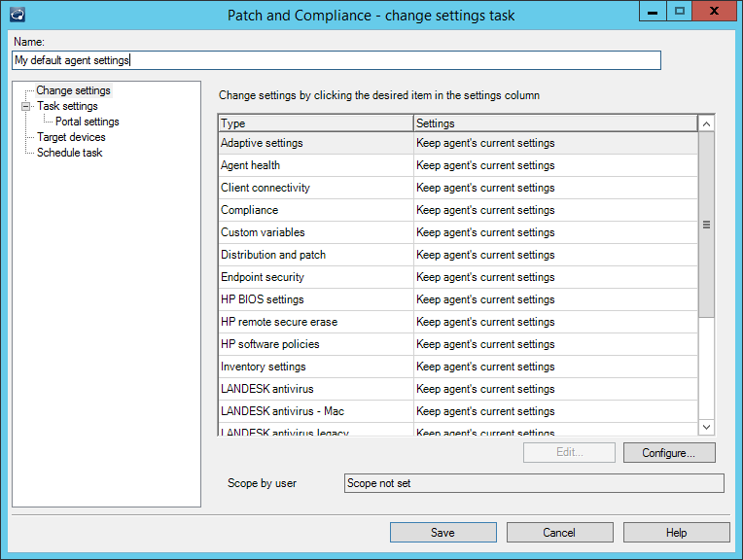Click the settings list scrollbar thumb
Image resolution: width=743 pixels, height=560 pixels.
coord(706,224)
